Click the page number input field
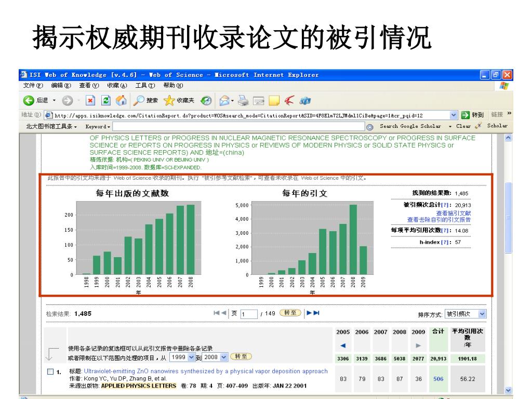Image resolution: width=532 pixels, height=399 pixels. (249, 314)
